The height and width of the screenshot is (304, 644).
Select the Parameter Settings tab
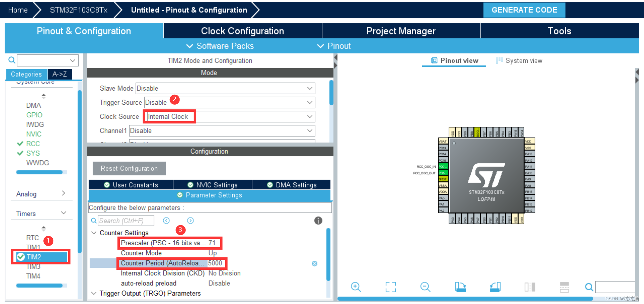pos(210,195)
